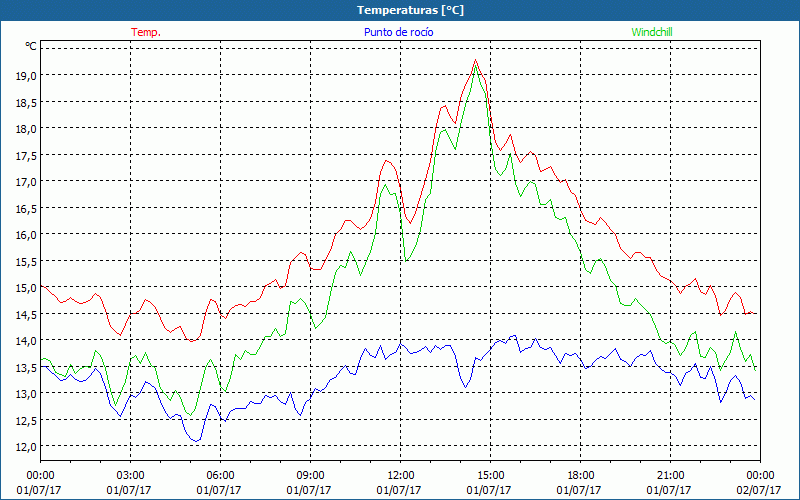Click the 18:00 time axis label
800x500 pixels.
coord(581,475)
